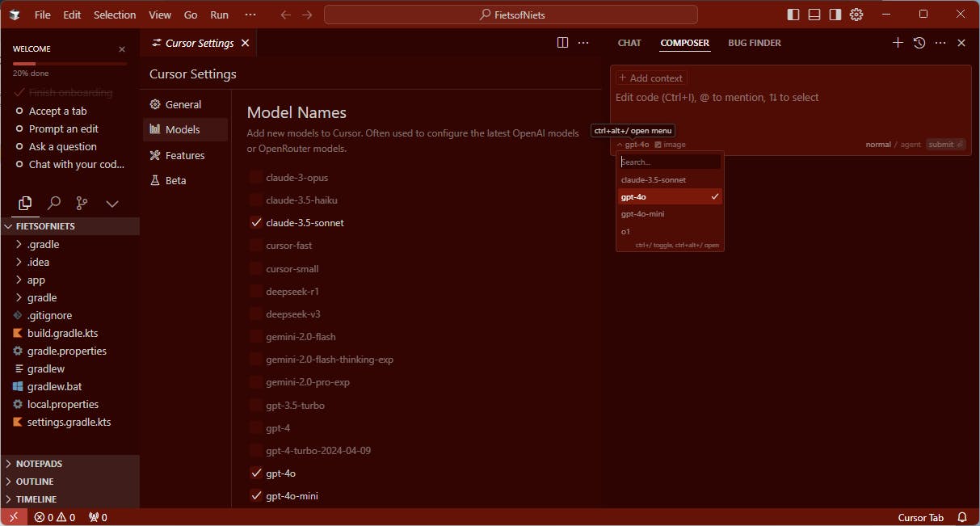Open notifications bell icon
Image resolution: width=980 pixels, height=526 pixels.
(x=962, y=517)
